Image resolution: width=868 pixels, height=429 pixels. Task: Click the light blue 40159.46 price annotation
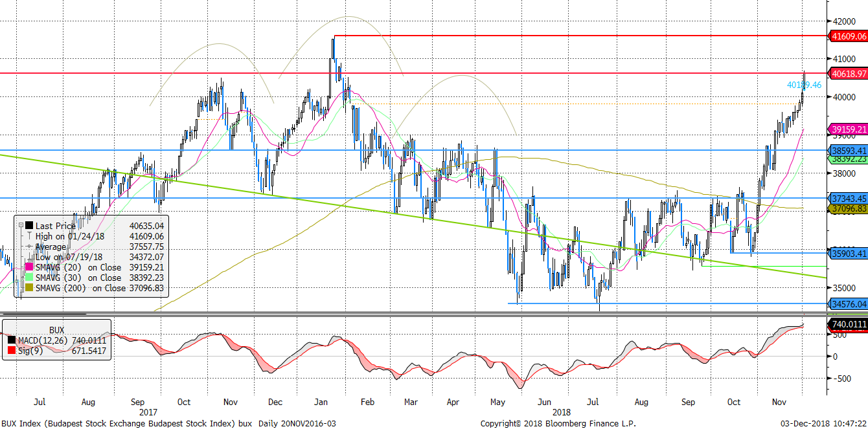(804, 85)
